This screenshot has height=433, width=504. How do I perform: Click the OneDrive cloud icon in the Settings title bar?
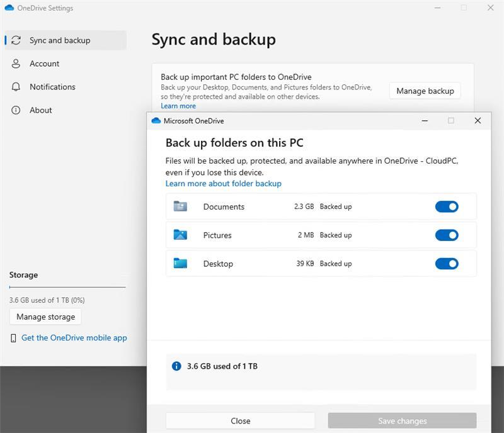click(9, 8)
